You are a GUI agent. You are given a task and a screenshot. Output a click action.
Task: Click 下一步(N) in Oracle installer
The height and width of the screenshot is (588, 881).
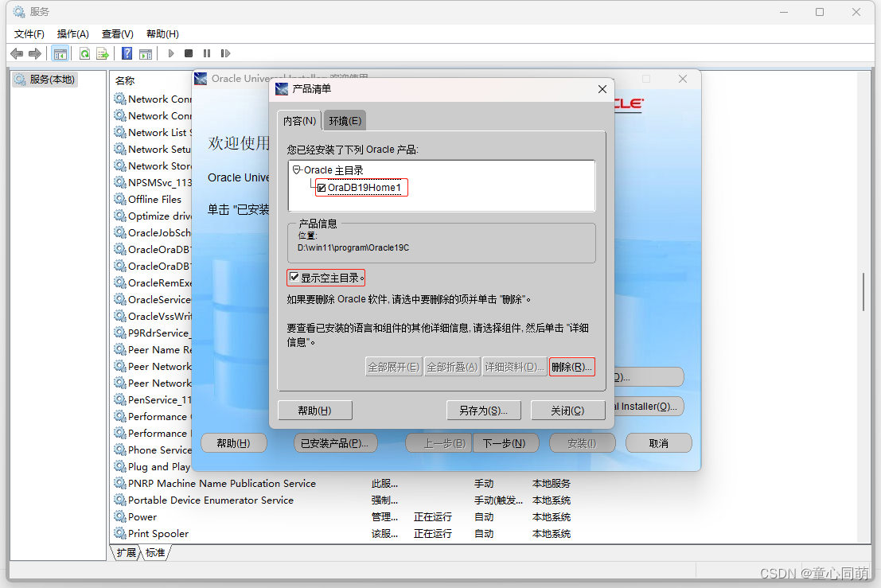point(505,443)
